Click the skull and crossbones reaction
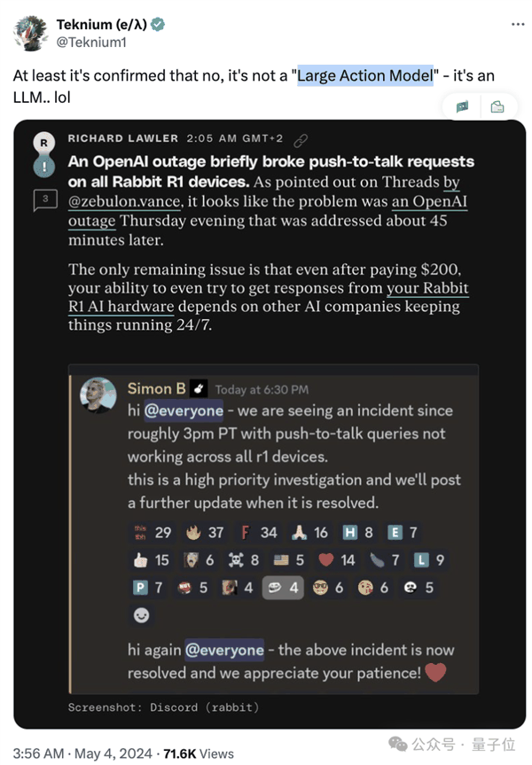Viewport: 532px width, 765px height. (x=244, y=560)
